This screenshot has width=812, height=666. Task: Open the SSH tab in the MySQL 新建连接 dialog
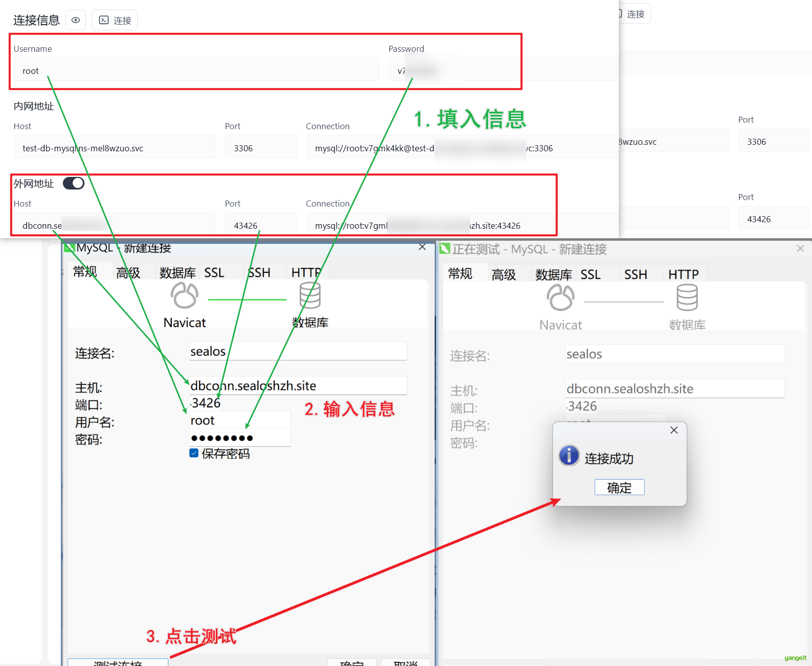tap(259, 272)
